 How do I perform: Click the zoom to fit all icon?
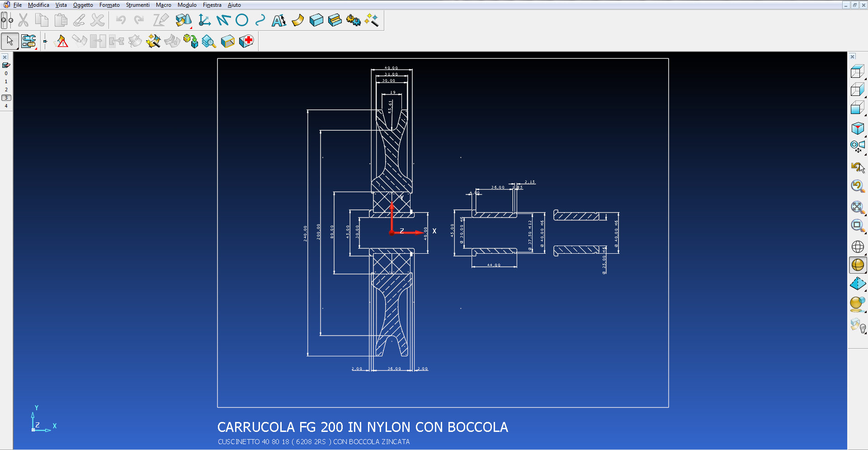click(858, 207)
